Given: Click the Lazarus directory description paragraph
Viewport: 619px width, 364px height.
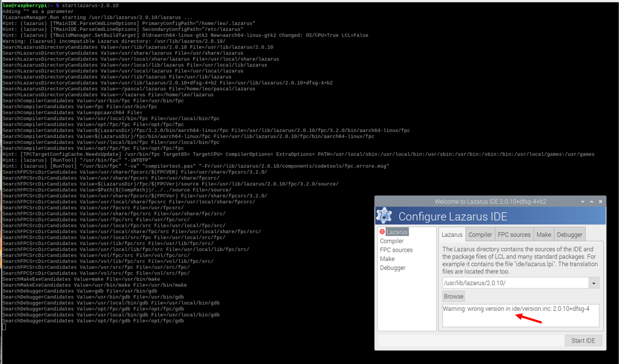Looking at the screenshot, I should (x=520, y=261).
